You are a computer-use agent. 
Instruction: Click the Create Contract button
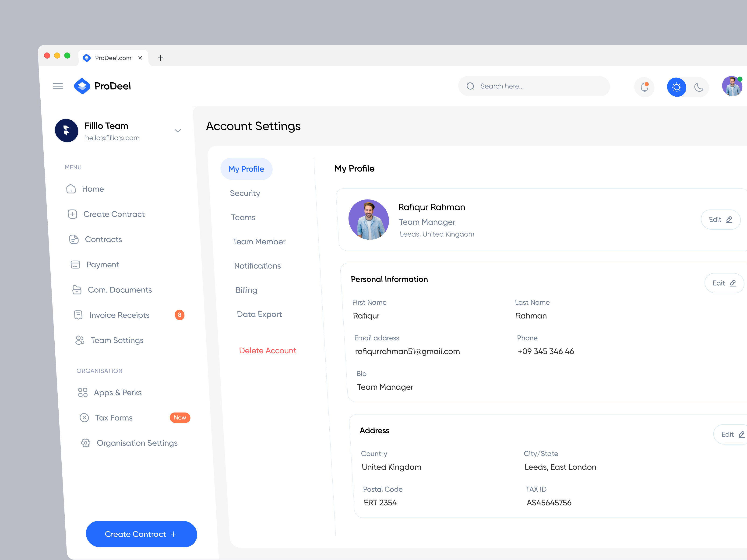tap(141, 534)
